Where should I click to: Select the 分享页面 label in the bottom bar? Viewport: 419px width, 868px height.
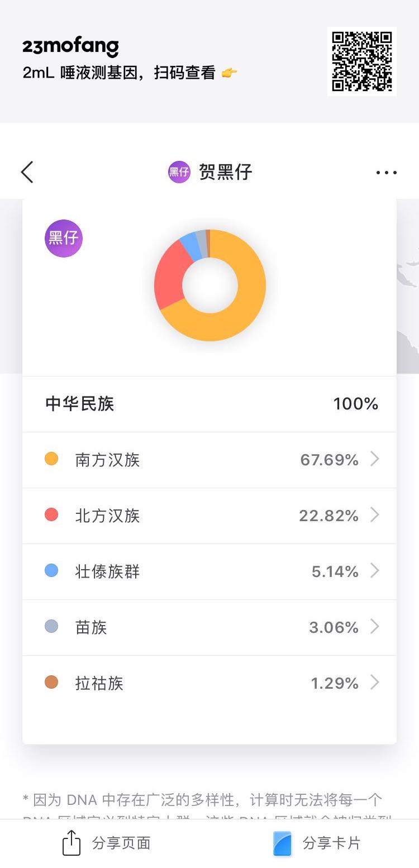pyautogui.click(x=121, y=843)
